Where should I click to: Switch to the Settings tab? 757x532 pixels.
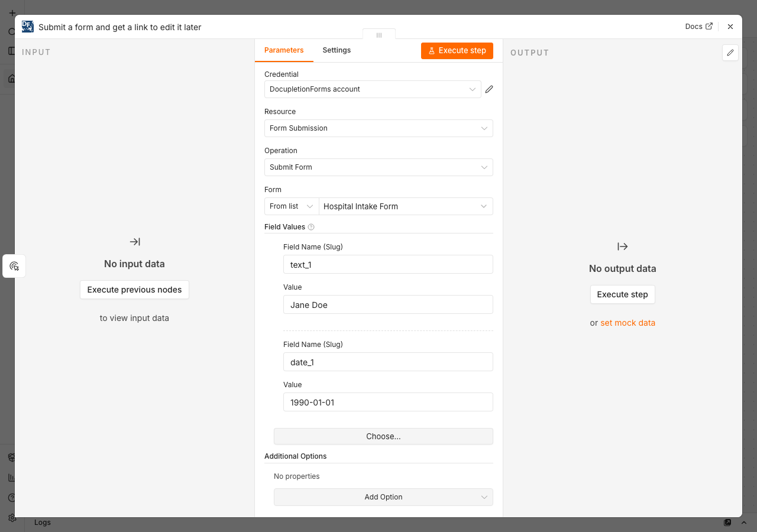pyautogui.click(x=337, y=50)
